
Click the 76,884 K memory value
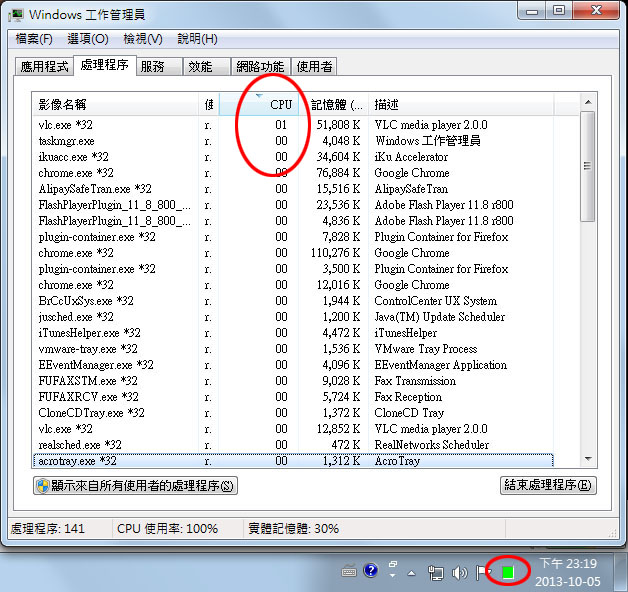[x=338, y=173]
